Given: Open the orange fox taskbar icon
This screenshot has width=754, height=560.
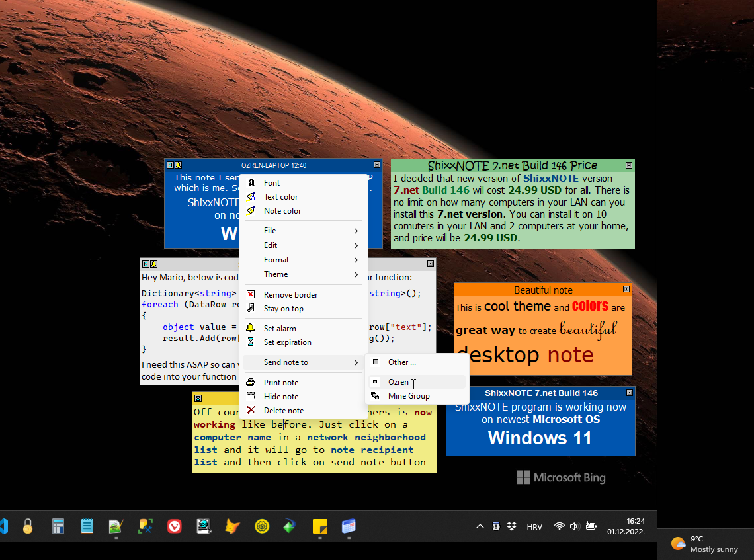Looking at the screenshot, I should coord(232,526).
